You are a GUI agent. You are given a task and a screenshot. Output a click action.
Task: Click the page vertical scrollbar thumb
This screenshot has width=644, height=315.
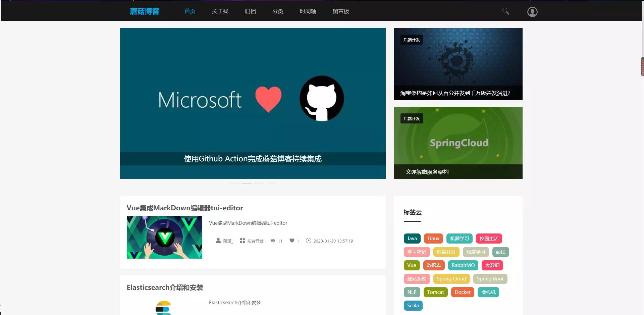[x=642, y=67]
